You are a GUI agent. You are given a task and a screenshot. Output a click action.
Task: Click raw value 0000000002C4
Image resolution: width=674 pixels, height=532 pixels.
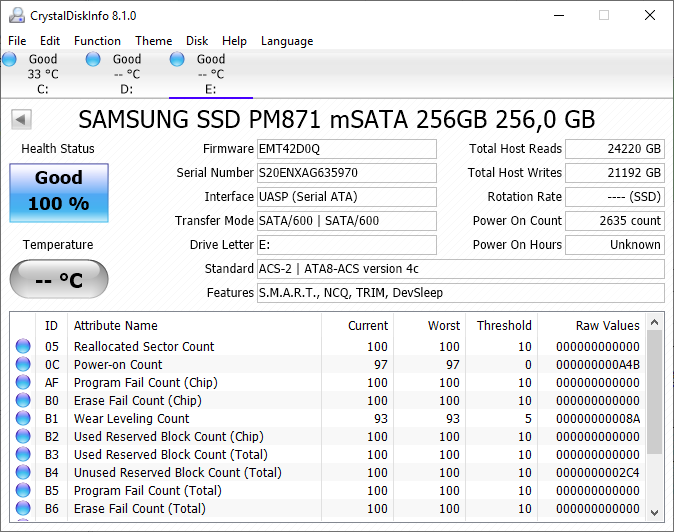pos(597,473)
